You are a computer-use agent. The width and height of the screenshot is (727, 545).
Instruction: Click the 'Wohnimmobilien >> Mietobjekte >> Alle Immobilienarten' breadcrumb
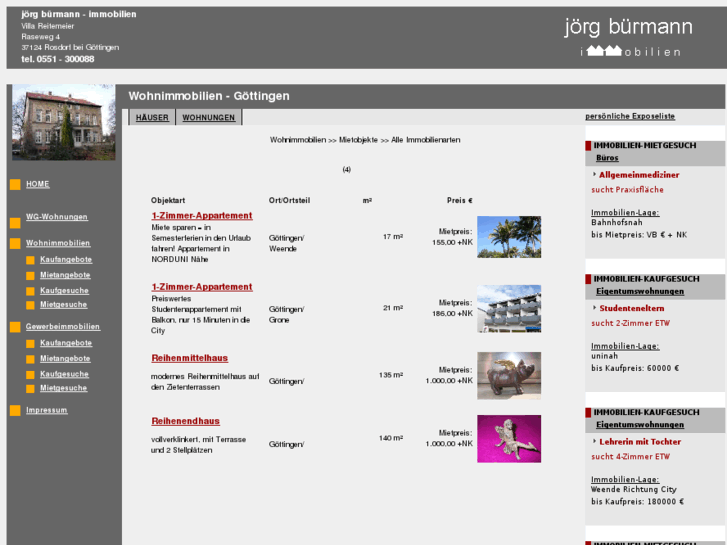tap(365, 140)
